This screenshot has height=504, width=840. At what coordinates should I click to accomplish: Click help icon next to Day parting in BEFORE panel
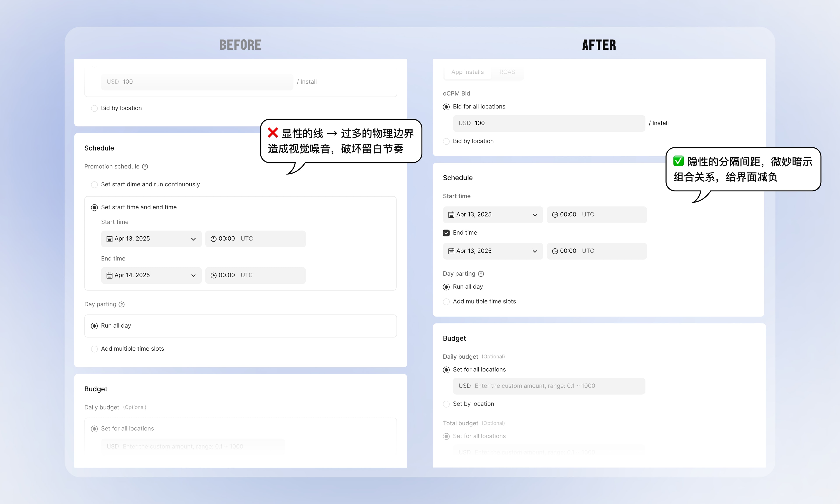122,305
